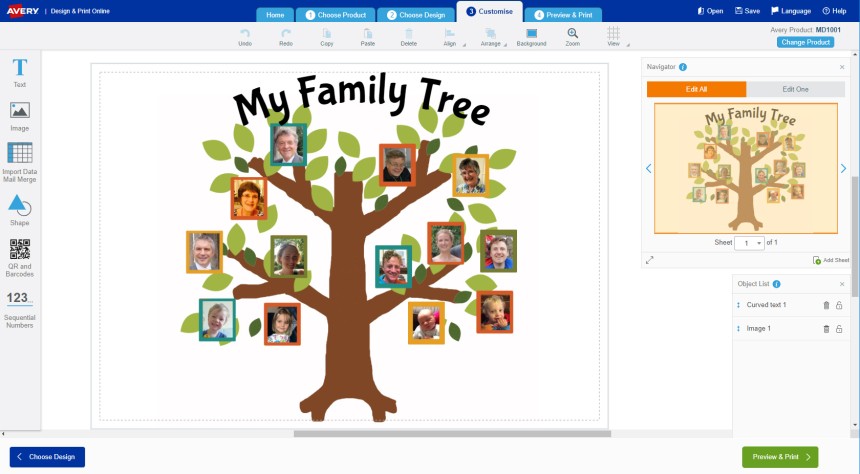Delete Curved text 1 object

[x=827, y=305]
